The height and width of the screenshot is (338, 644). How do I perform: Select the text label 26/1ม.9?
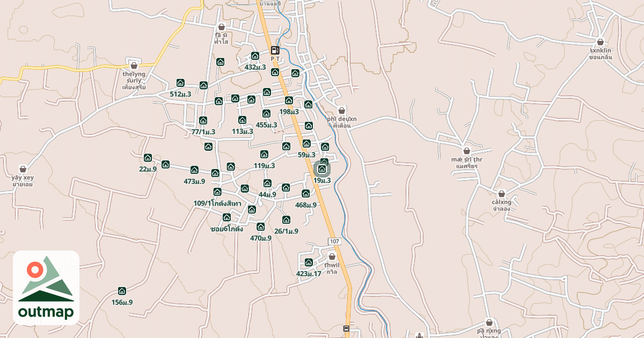(286, 231)
